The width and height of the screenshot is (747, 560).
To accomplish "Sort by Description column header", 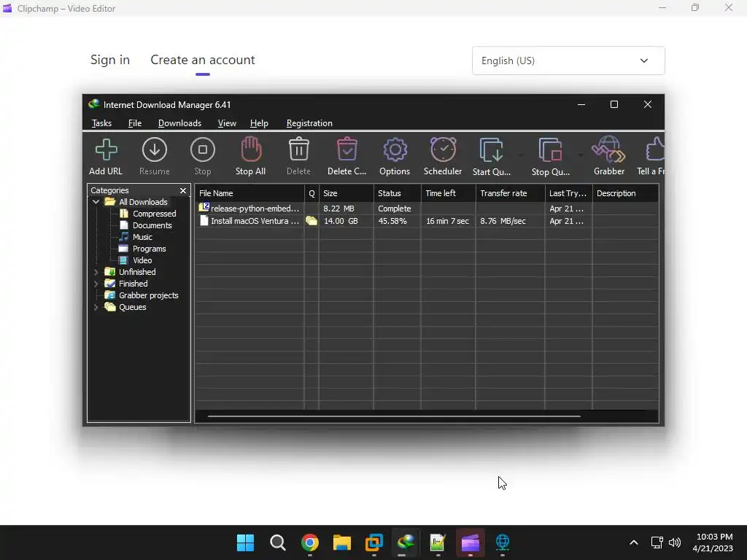I will [625, 193].
